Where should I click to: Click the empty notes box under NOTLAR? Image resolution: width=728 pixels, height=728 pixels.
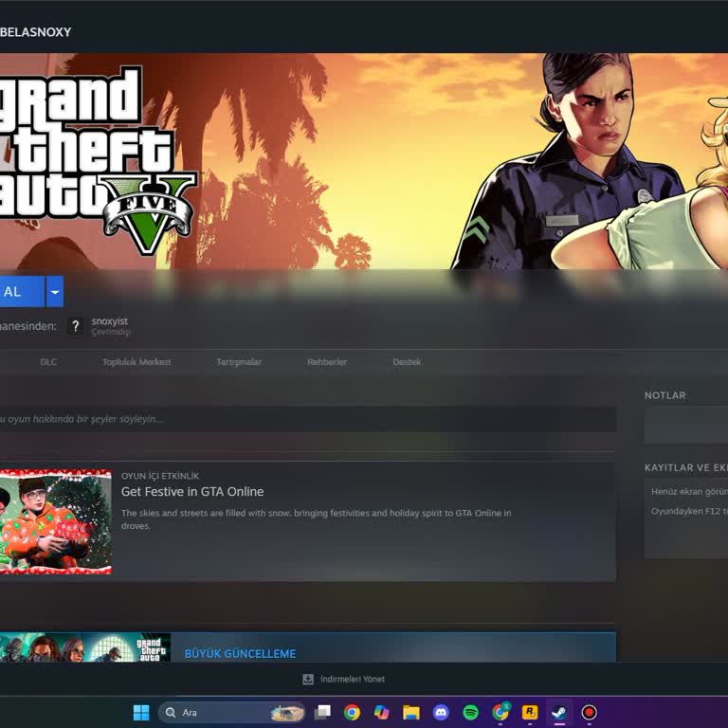pyautogui.click(x=686, y=425)
